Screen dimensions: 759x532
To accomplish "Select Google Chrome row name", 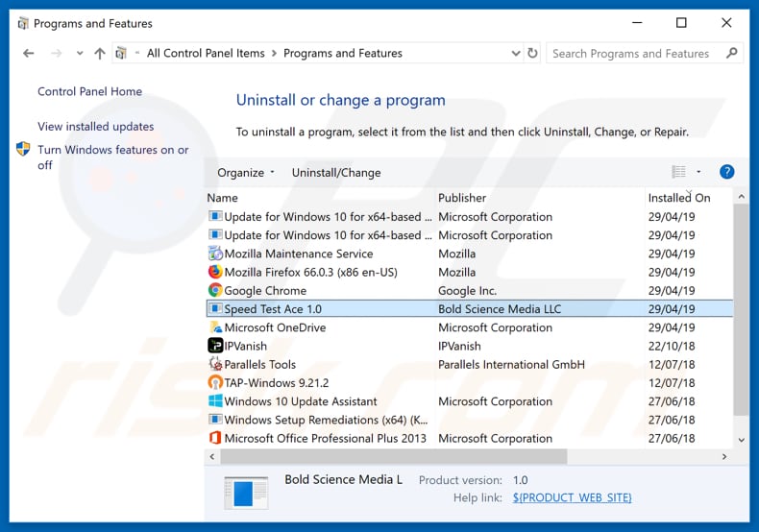I will click(265, 291).
